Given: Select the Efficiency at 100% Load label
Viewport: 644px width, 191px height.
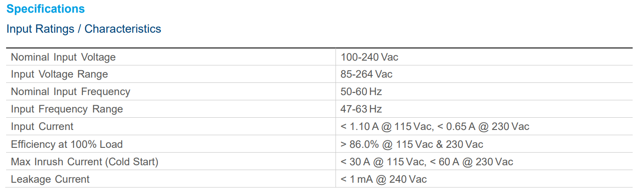Looking at the screenshot, I should click(67, 144).
